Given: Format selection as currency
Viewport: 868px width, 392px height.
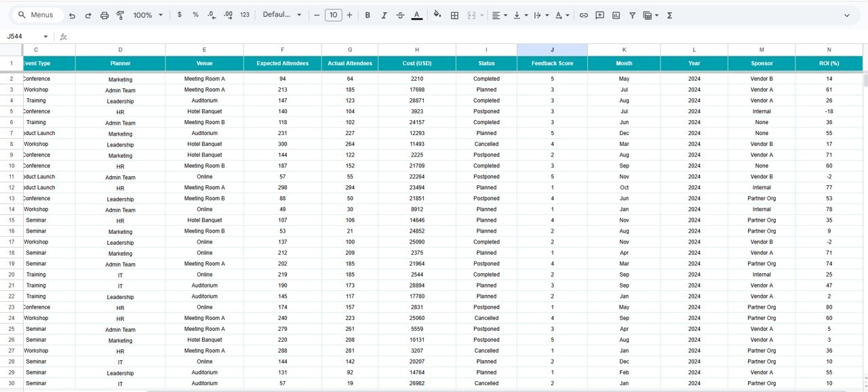Looking at the screenshot, I should (x=179, y=15).
